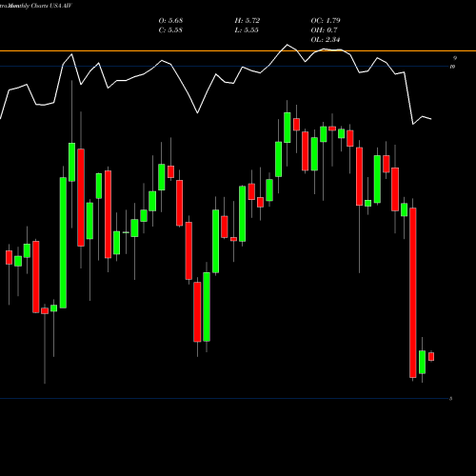Select the open value 'O: 5.68'
Screen dimensions: 476x476
pyautogui.click(x=170, y=21)
